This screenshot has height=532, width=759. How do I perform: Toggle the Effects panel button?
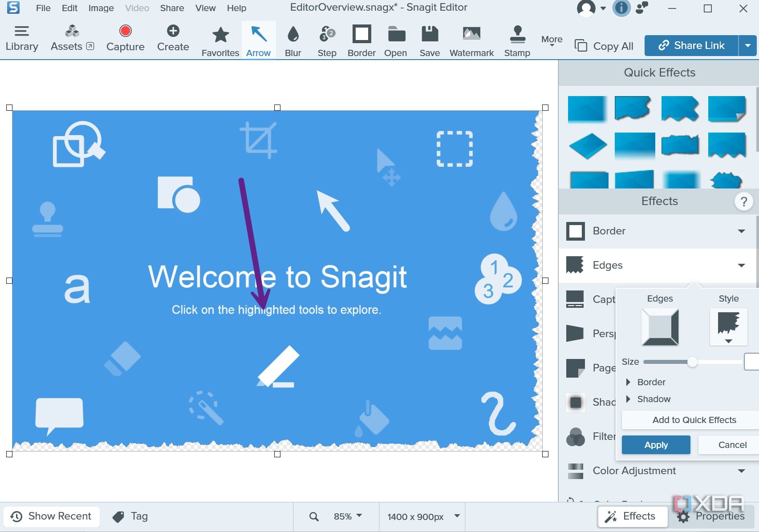[x=632, y=516]
